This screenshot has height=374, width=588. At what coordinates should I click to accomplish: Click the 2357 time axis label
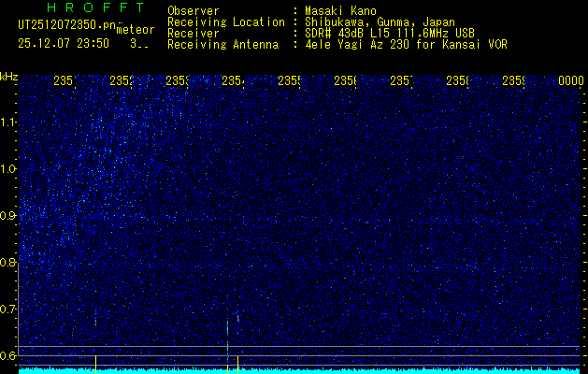click(x=401, y=80)
